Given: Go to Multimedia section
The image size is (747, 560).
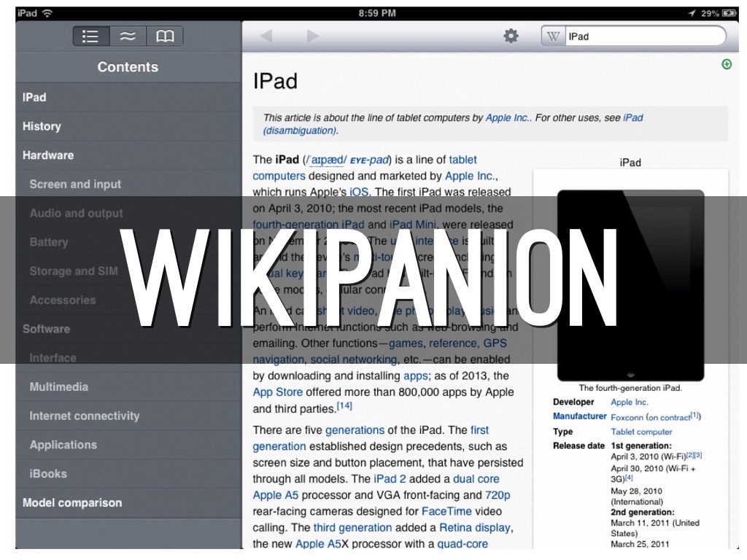Looking at the screenshot, I should click(x=59, y=386).
